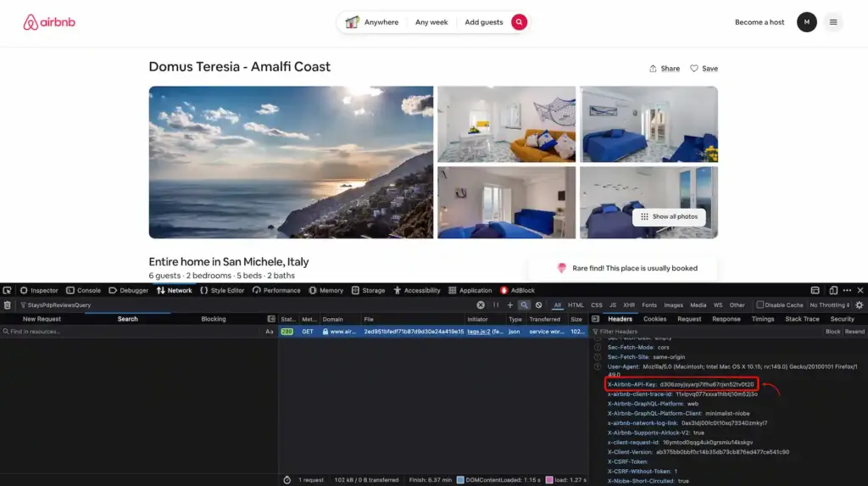This screenshot has width=868, height=486.
Task: Select the Cookies details tab
Action: (x=655, y=319)
